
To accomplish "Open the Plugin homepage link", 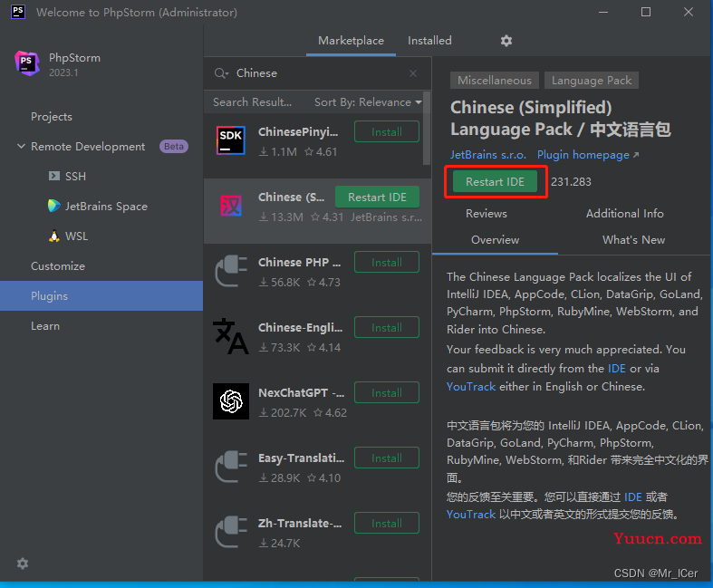I will click(587, 155).
